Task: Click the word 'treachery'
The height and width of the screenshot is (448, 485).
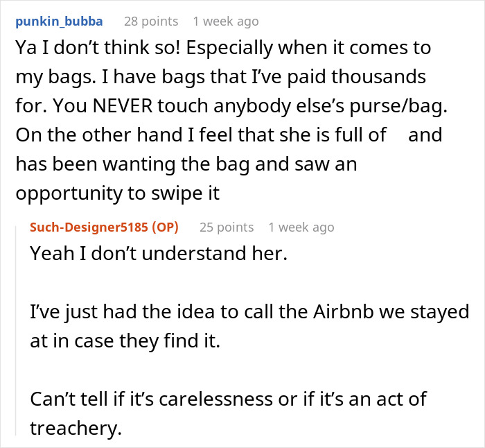Action: (76, 428)
